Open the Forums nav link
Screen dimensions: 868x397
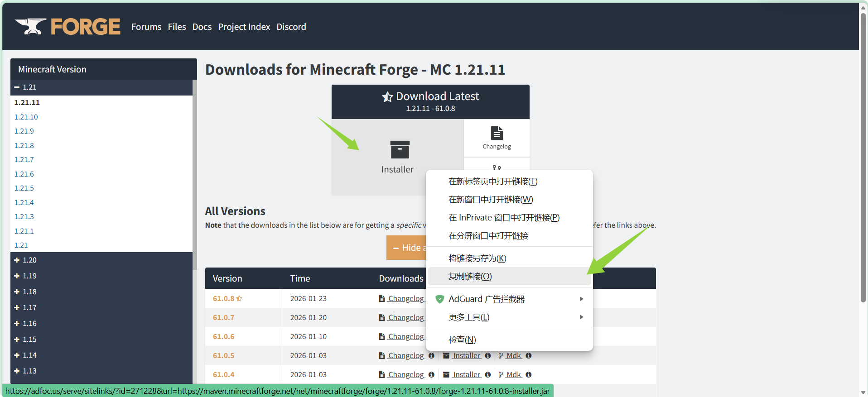pos(146,27)
